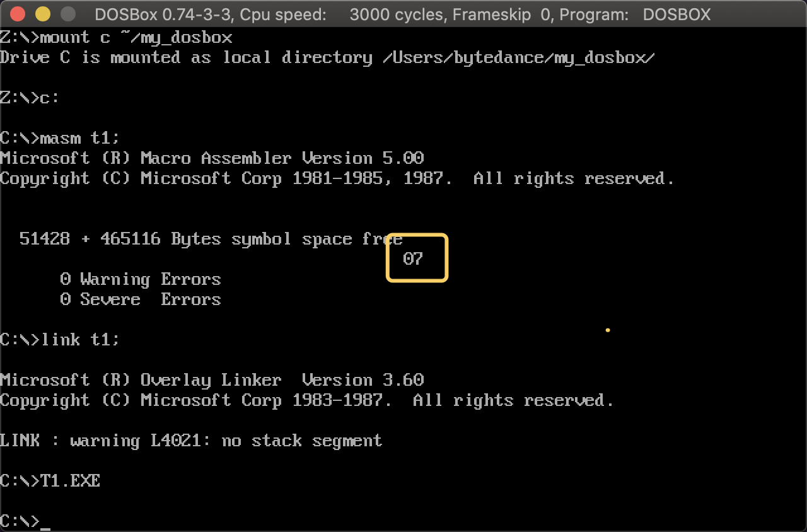Click the 'Bytes symbol space free' line
Image resolution: width=807 pixels, height=532 pixels.
(x=211, y=239)
